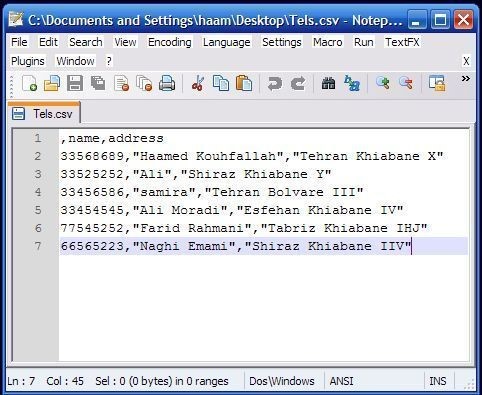Click the Dos\Windows line ending status field
Screen dimensions: 482x395
coord(282,381)
